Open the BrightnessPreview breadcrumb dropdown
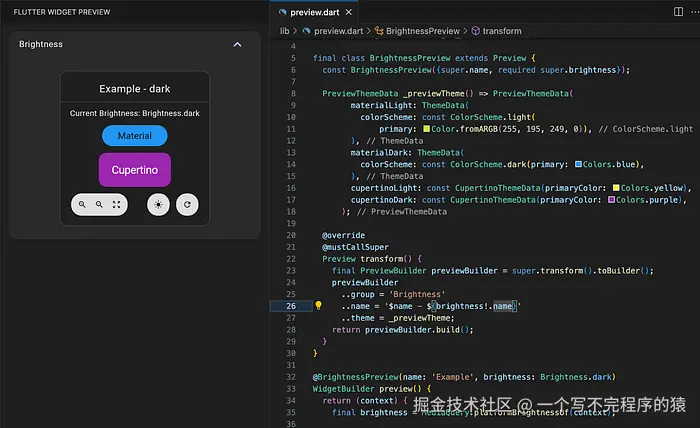The height and width of the screenshot is (428, 700). click(421, 31)
